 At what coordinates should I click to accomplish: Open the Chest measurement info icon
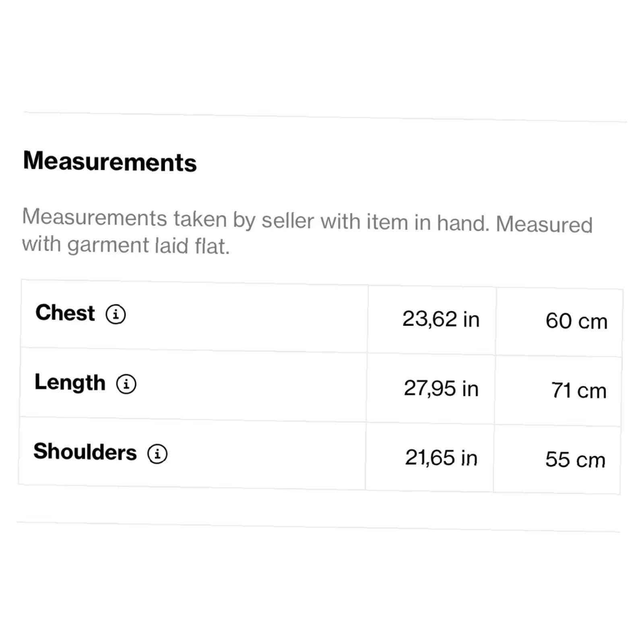coord(116,314)
